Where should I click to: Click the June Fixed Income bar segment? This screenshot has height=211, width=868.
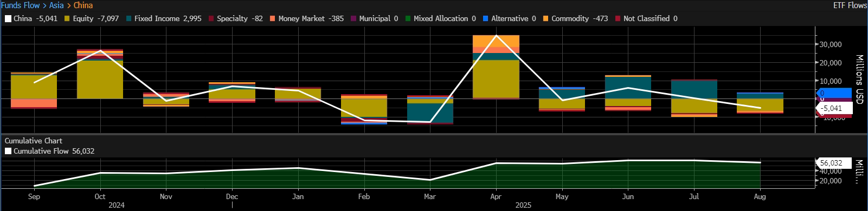(x=628, y=88)
